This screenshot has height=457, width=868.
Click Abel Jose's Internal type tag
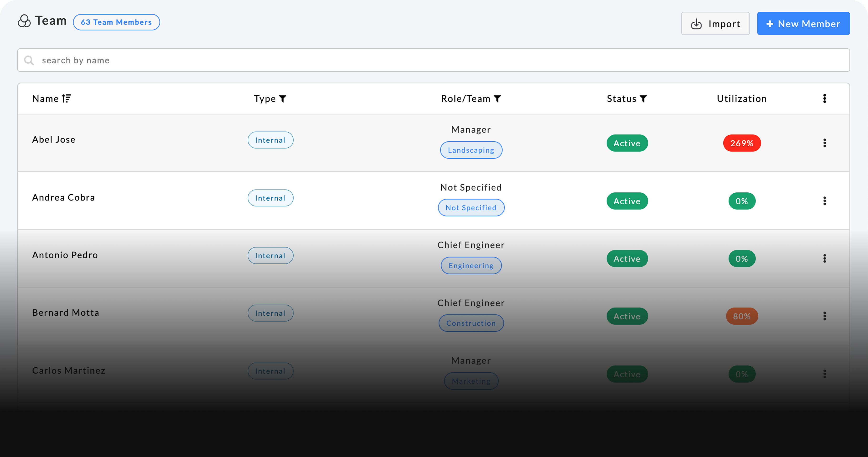[270, 140]
